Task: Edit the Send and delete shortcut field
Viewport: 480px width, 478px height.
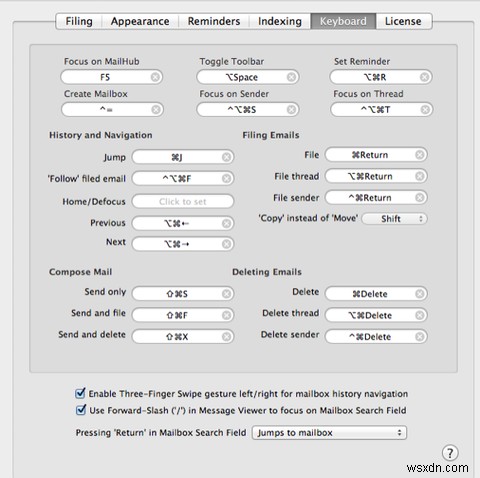Action: click(183, 337)
